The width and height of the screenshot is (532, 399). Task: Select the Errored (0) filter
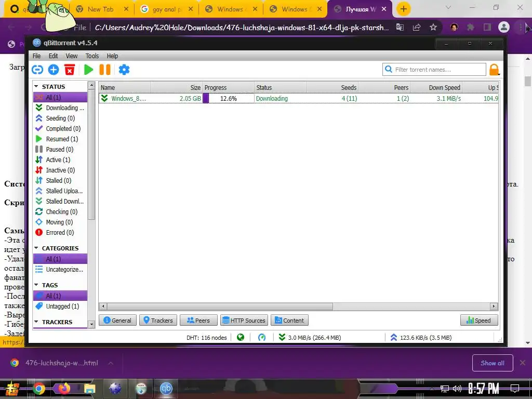click(x=60, y=232)
